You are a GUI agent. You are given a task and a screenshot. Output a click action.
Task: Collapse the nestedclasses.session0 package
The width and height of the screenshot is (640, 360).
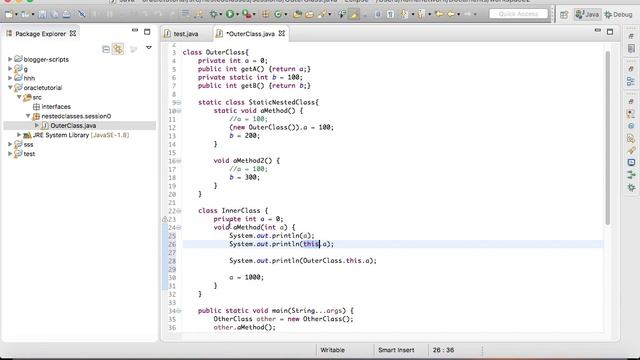coord(28,116)
